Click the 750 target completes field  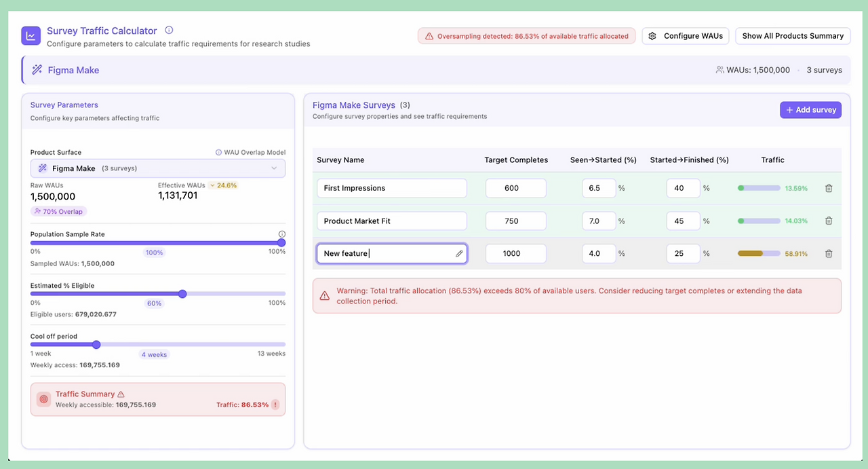click(516, 221)
